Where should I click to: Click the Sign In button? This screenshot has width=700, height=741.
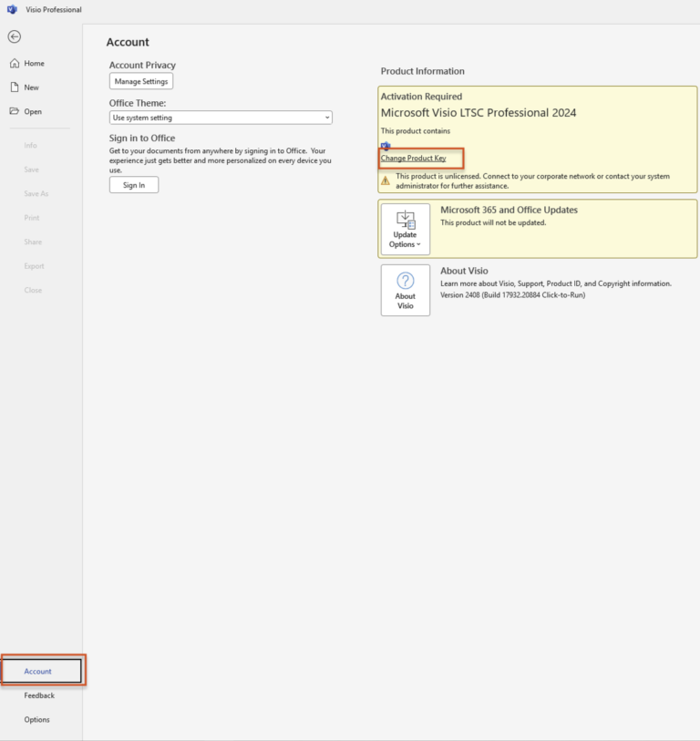134,185
